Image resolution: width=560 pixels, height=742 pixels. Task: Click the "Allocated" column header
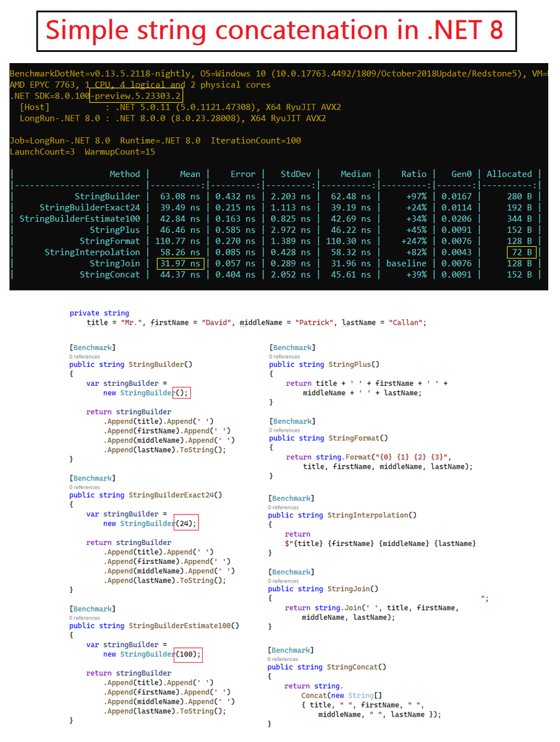[509, 174]
